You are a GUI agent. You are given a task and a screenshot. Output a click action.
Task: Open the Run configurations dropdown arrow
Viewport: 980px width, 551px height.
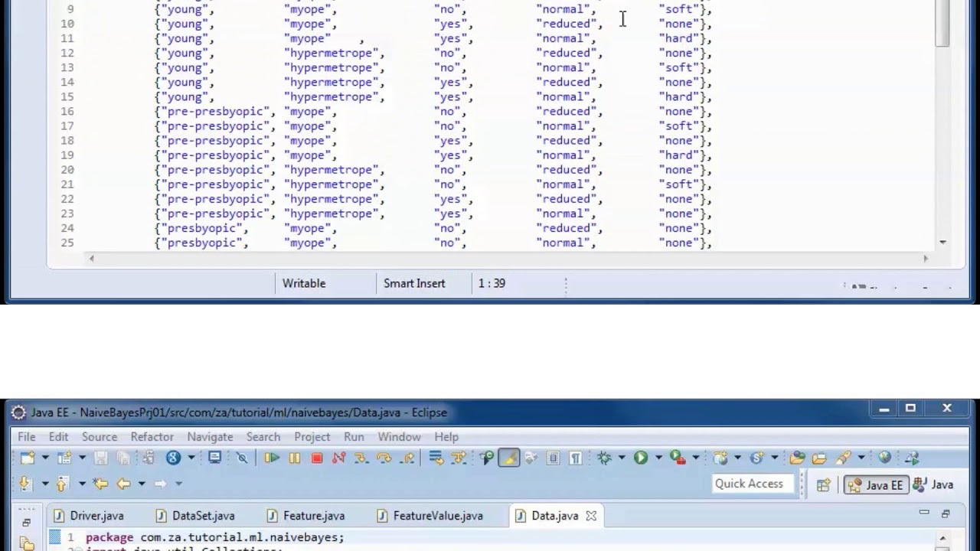[658, 458]
